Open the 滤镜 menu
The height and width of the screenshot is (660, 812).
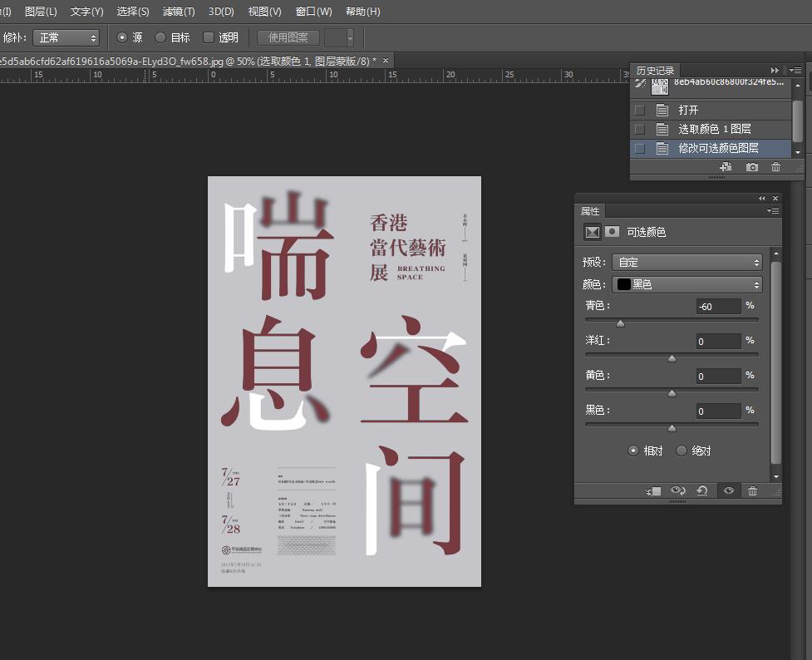tap(178, 12)
